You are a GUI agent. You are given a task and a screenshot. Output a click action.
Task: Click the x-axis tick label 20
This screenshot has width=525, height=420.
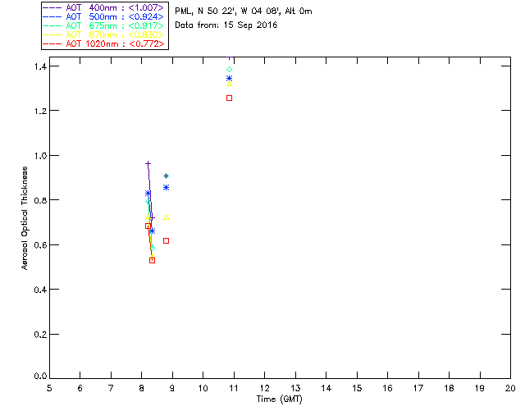(510, 388)
